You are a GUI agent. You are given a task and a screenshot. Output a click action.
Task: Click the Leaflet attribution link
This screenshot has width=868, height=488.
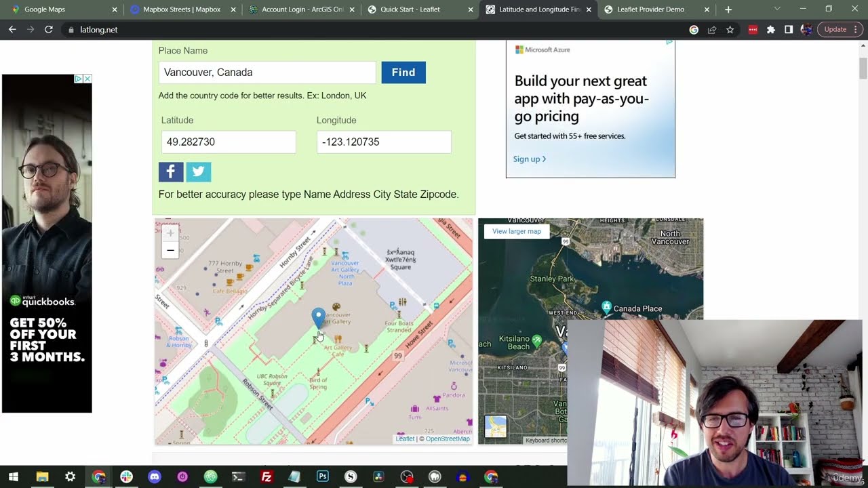click(x=405, y=439)
